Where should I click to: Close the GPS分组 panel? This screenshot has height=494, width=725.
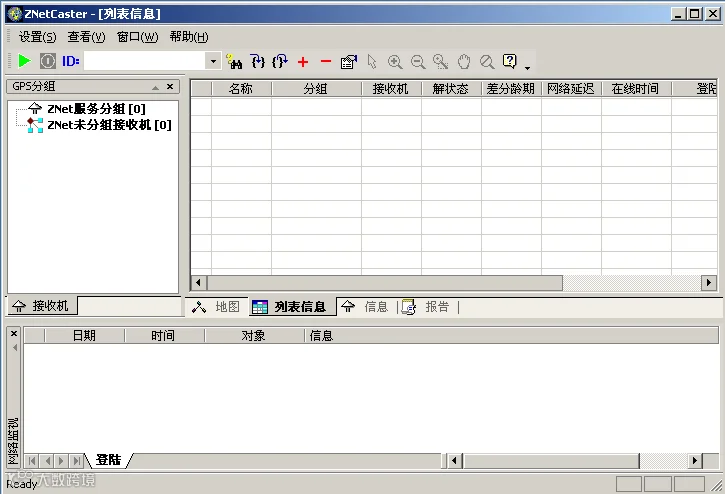click(x=170, y=86)
